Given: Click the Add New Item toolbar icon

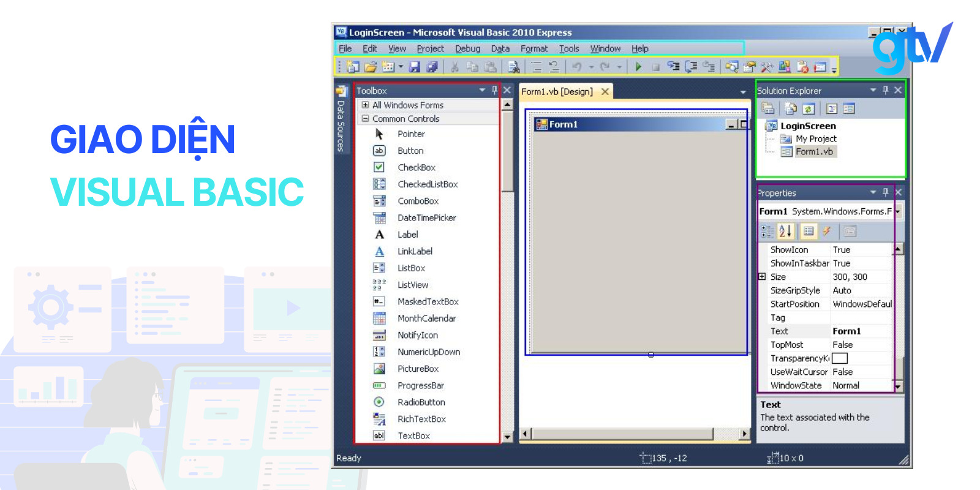Looking at the screenshot, I should (x=388, y=67).
